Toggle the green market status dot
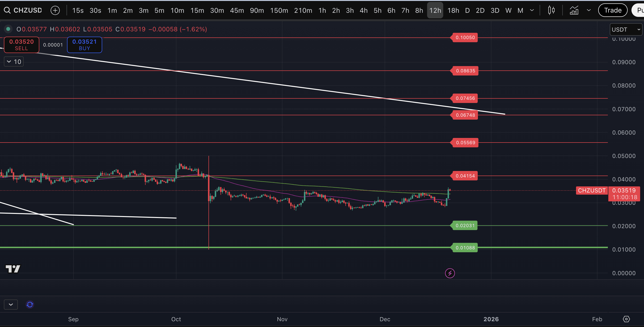Viewport: 644px width, 327px height. coord(8,29)
